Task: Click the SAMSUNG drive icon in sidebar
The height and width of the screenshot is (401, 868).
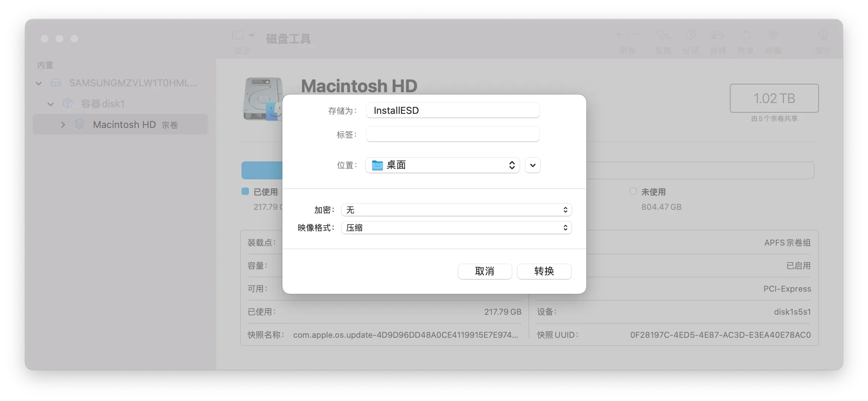Action: click(x=56, y=83)
